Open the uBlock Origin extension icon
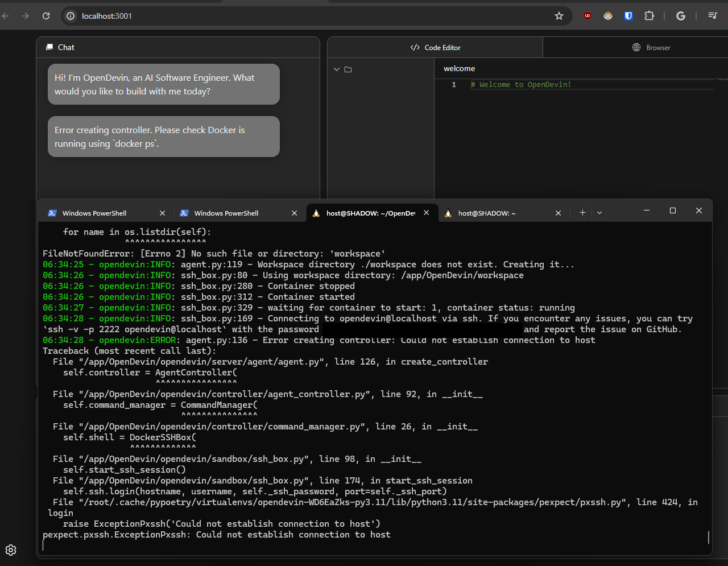Screen dimensions: 728x566 [x=588, y=16]
